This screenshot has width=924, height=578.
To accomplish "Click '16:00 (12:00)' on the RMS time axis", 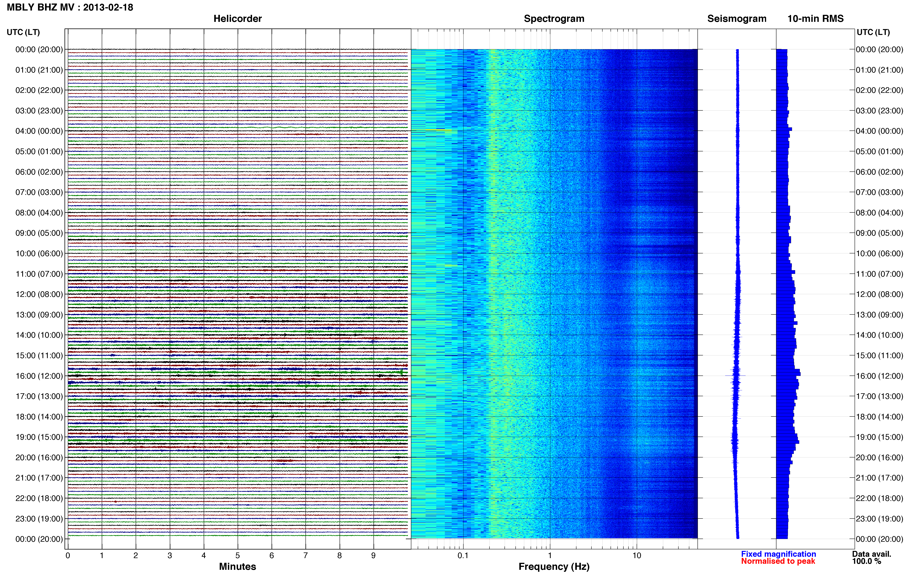I will [x=880, y=376].
